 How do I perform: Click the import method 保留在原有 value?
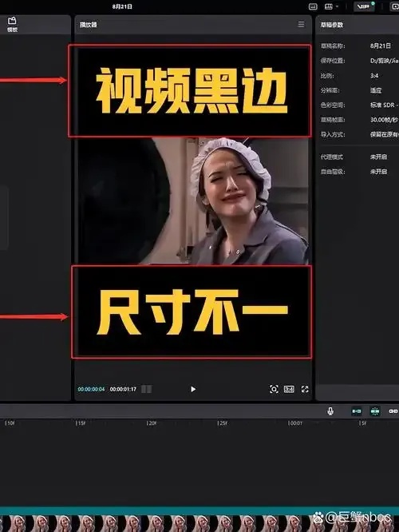click(384, 135)
